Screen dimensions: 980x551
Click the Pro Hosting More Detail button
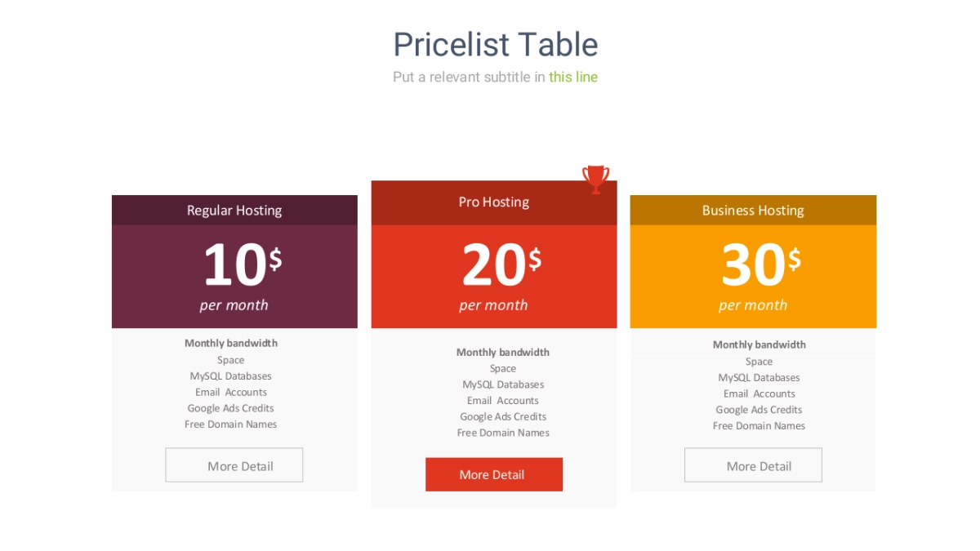click(x=493, y=474)
